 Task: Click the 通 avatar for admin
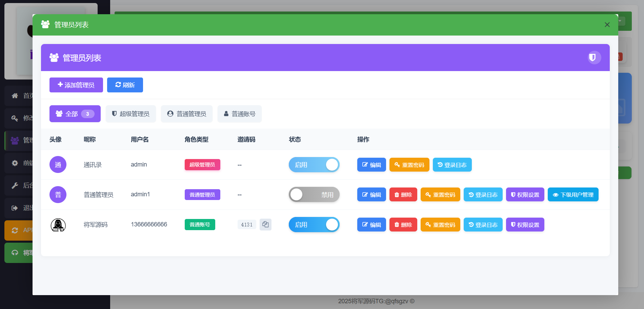(58, 165)
